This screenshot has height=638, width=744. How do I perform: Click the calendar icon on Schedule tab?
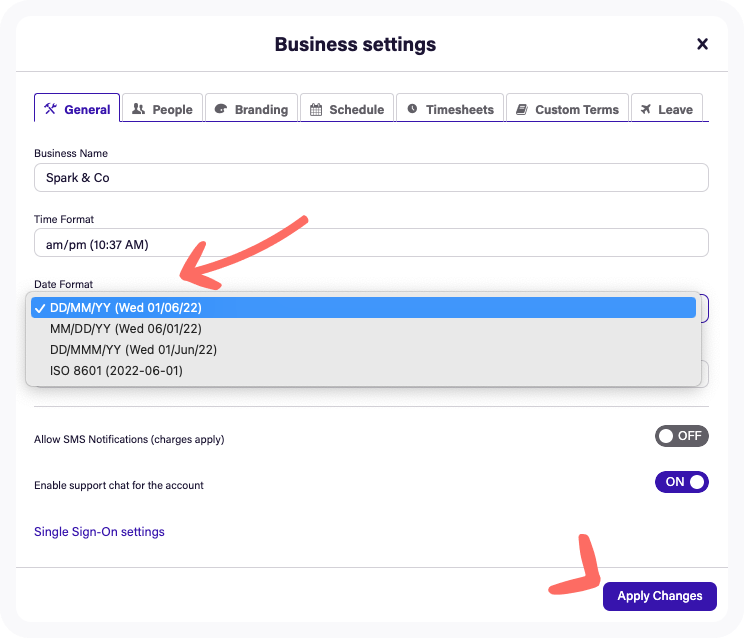tap(316, 109)
